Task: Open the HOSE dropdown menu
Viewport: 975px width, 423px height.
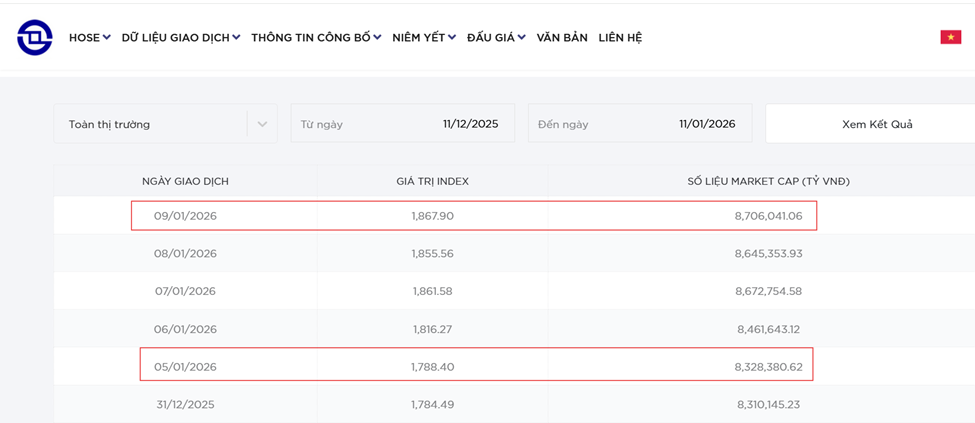Action: tap(89, 38)
